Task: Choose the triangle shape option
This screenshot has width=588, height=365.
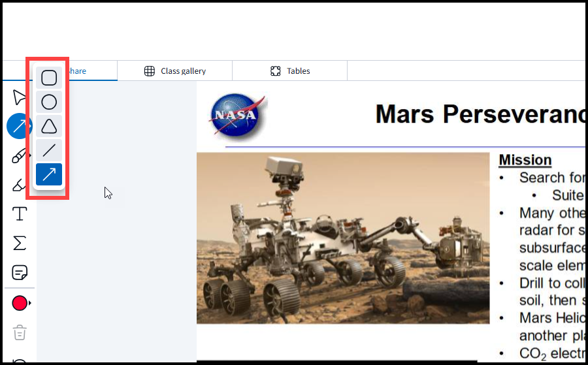Action: 49,126
